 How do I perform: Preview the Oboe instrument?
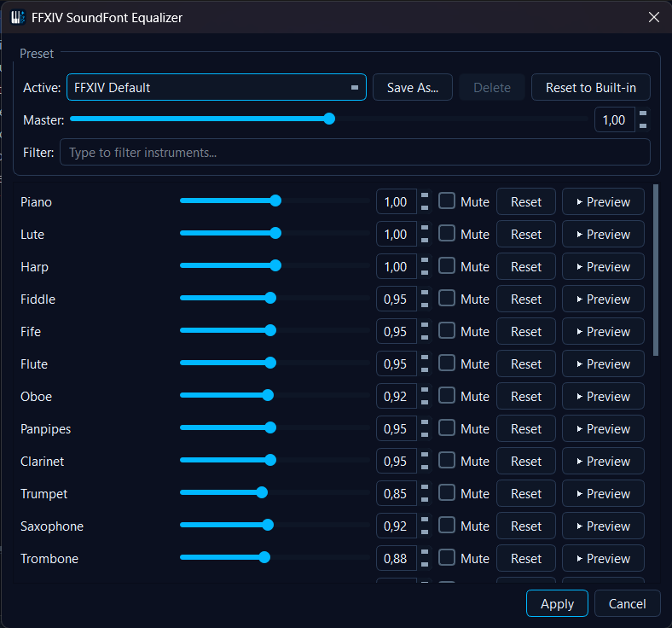[x=603, y=396]
